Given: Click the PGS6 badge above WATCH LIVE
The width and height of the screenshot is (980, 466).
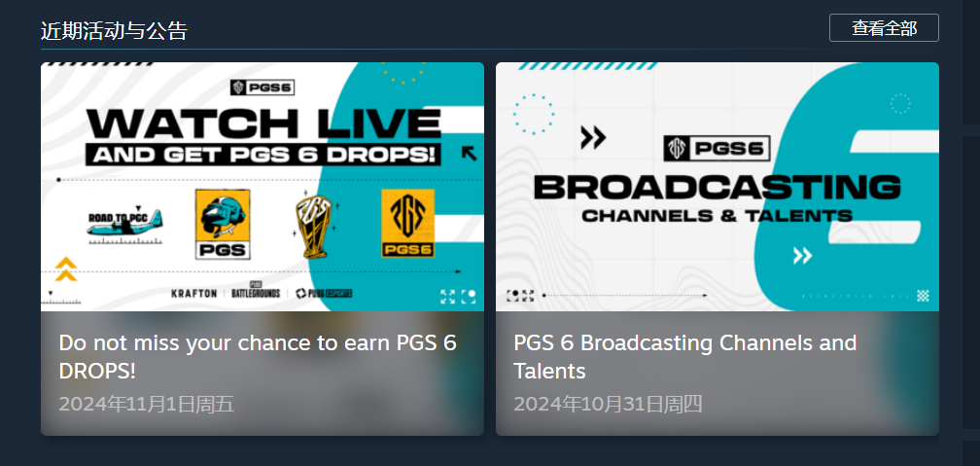Looking at the screenshot, I should [262, 88].
